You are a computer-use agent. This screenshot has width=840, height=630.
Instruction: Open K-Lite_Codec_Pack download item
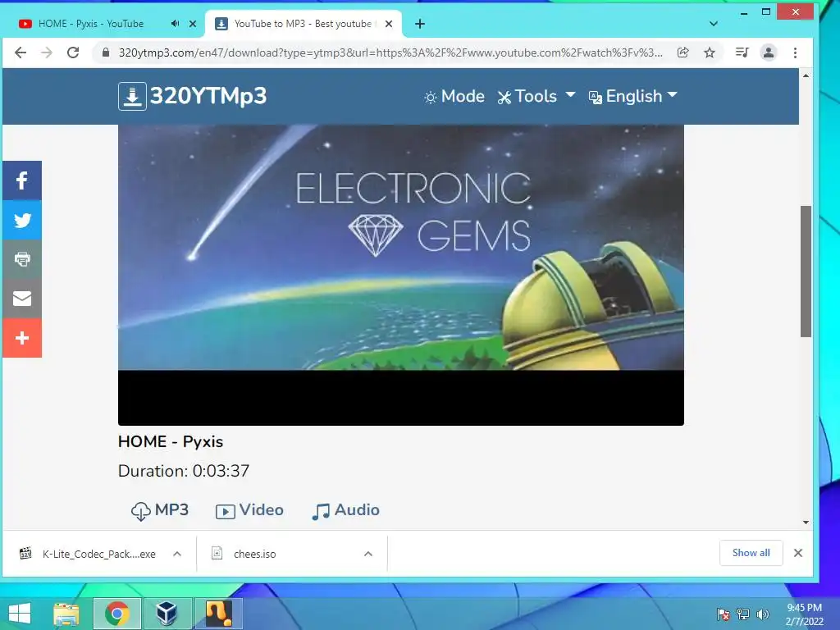(89, 554)
